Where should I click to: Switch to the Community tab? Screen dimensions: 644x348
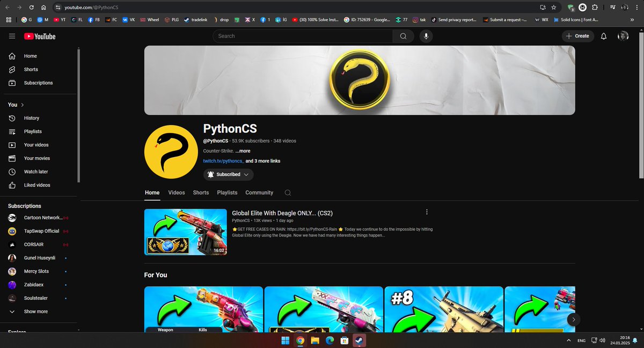pyautogui.click(x=259, y=192)
